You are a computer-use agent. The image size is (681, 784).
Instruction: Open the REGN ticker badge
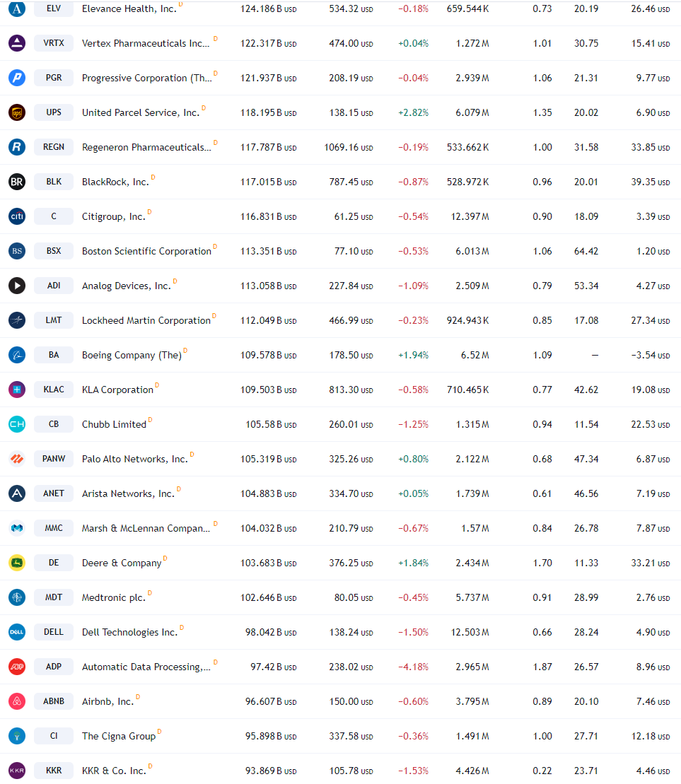pos(54,147)
